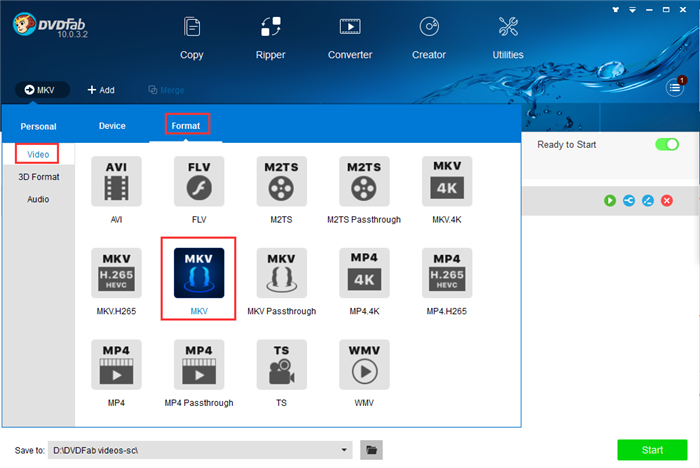Select the highlighted MKV format icon
This screenshot has width=700, height=468.
coord(199,273)
